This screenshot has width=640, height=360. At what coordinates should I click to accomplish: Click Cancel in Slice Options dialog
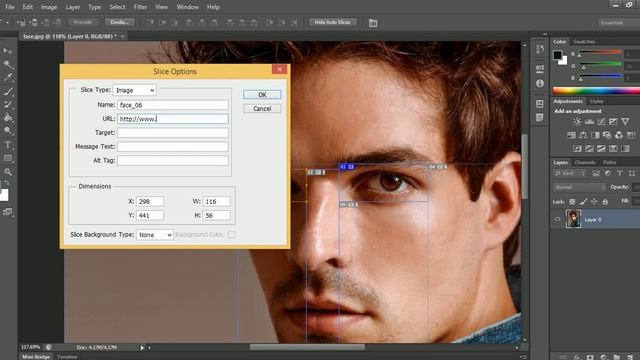pos(262,109)
